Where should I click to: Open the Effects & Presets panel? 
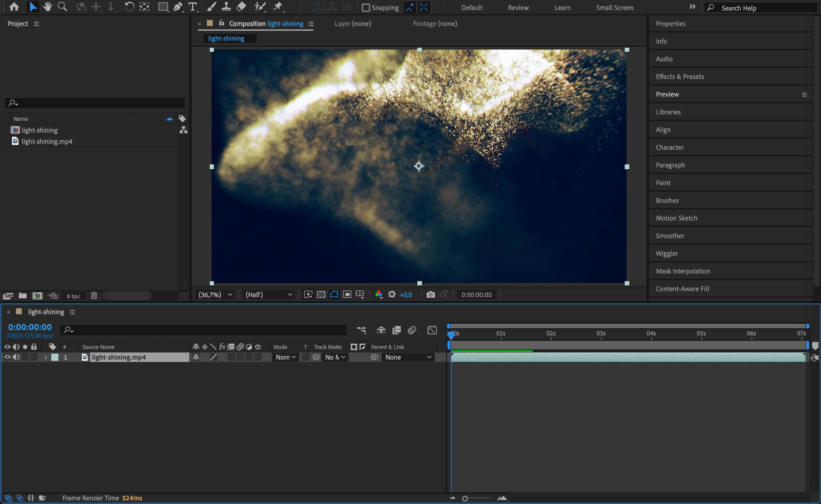pos(679,77)
